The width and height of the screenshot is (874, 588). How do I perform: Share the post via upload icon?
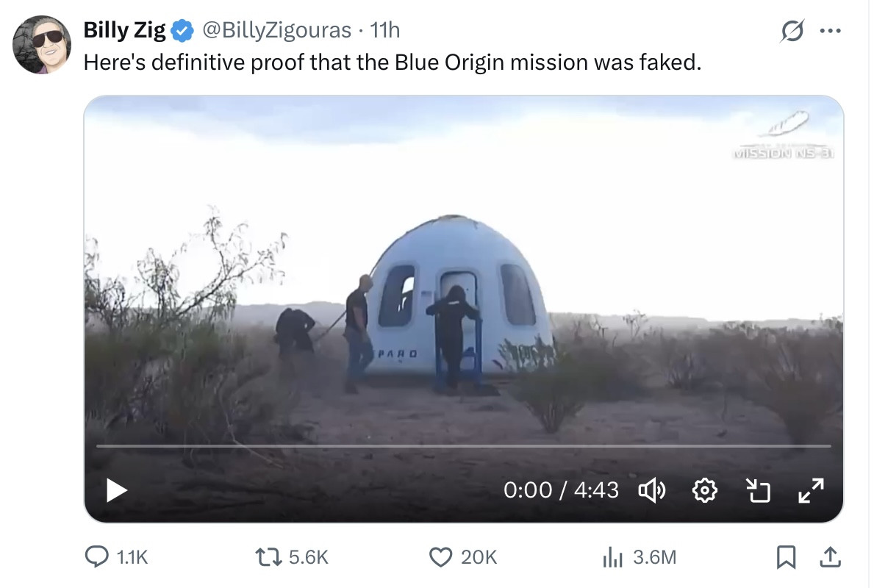[x=830, y=557]
